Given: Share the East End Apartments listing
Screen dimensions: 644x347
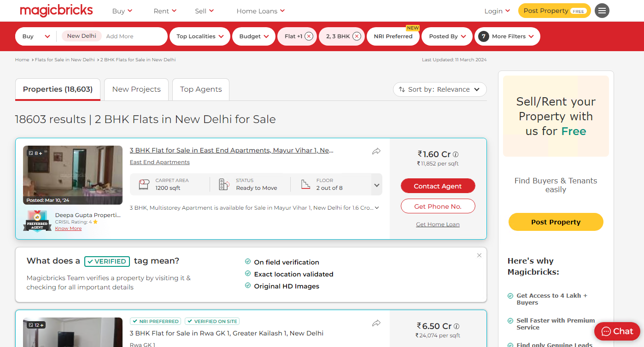Looking at the screenshot, I should (376, 151).
